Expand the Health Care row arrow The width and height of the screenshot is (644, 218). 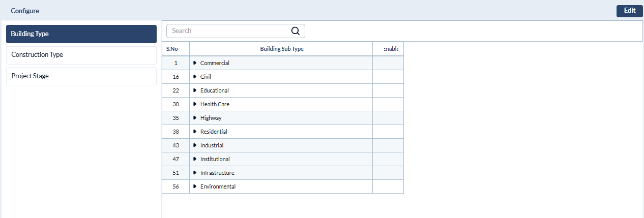pos(195,104)
